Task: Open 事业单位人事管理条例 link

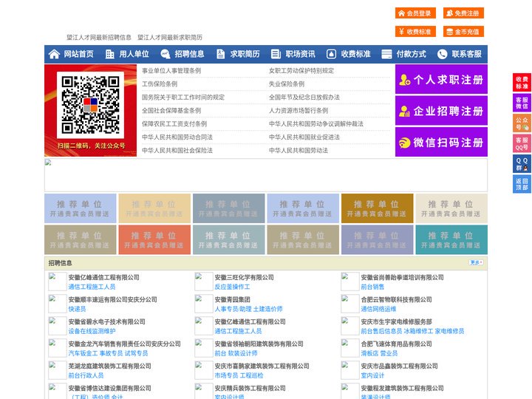Action: (171, 71)
